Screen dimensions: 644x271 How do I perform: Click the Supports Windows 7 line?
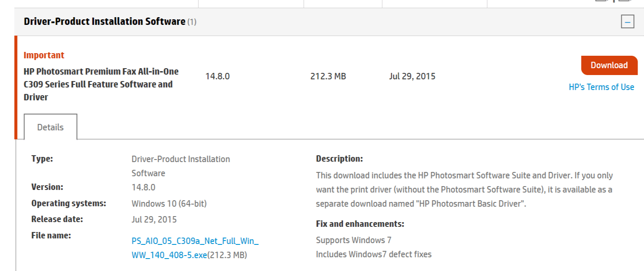pos(353,240)
